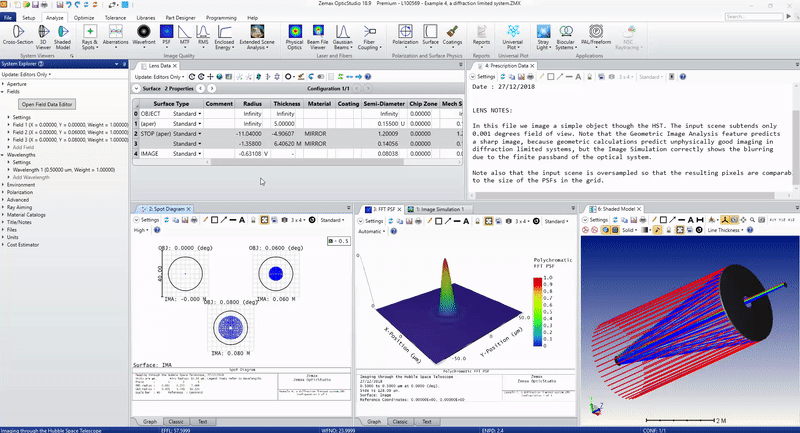Select Field 2 entry in System Explorer

[x=70, y=132]
